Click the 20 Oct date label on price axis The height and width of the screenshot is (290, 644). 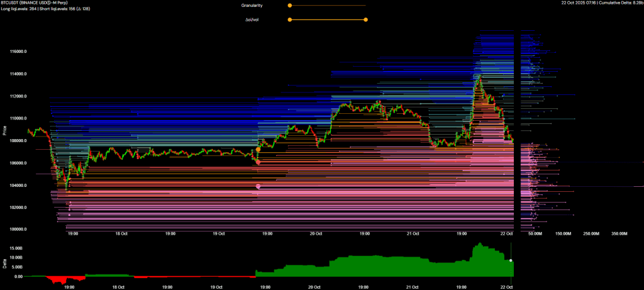(315, 233)
